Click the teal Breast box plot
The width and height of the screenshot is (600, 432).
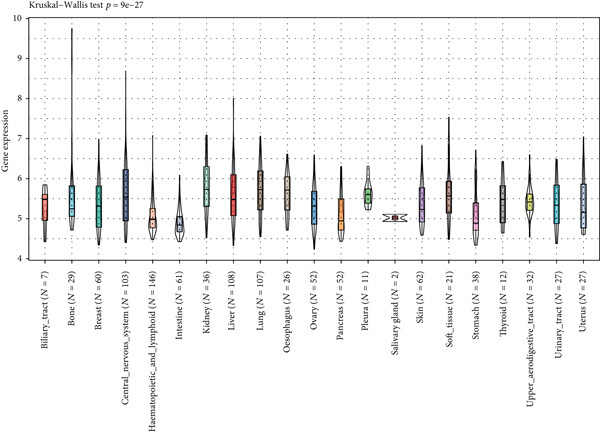pos(99,207)
